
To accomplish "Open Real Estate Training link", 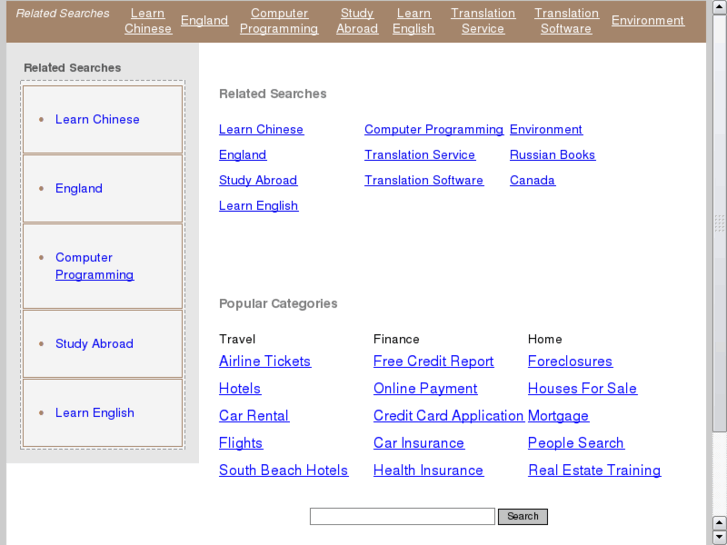I will click(x=594, y=470).
